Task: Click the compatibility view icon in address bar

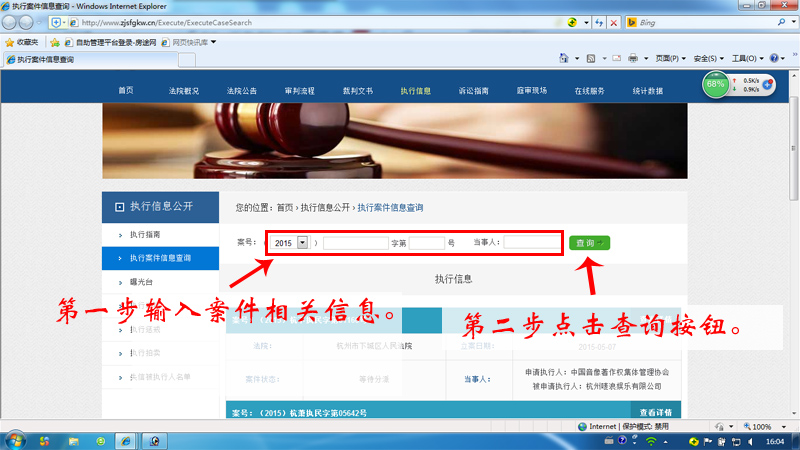Action: coord(572,22)
